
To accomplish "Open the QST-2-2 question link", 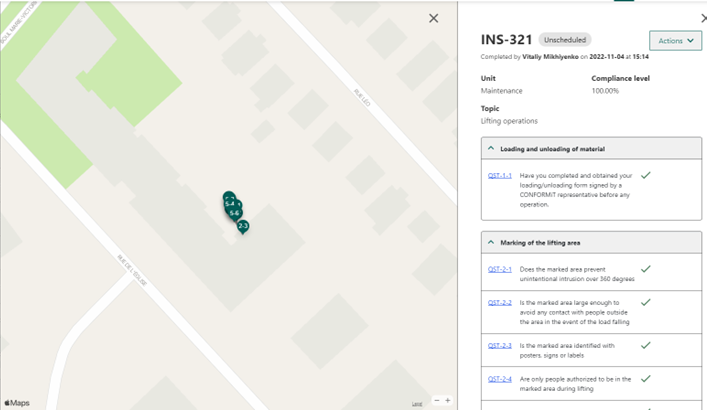I will click(500, 303).
